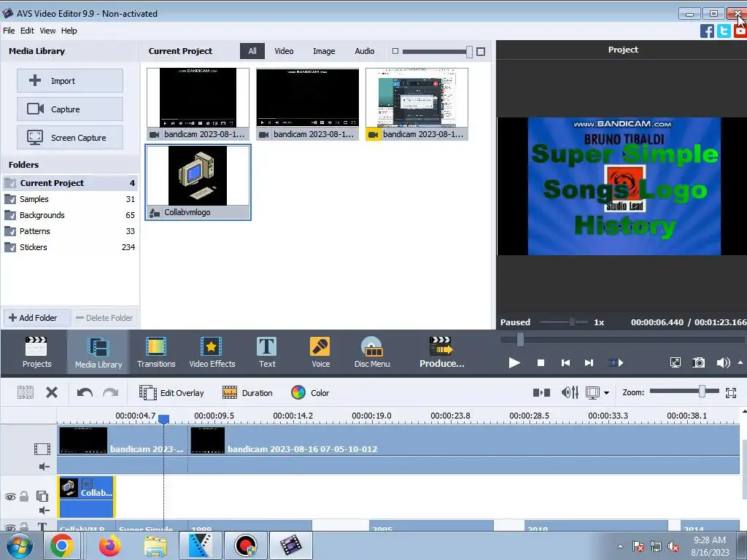Screen dimensions: 747x560
Task: Expand the volume level arrow
Action: point(740,362)
